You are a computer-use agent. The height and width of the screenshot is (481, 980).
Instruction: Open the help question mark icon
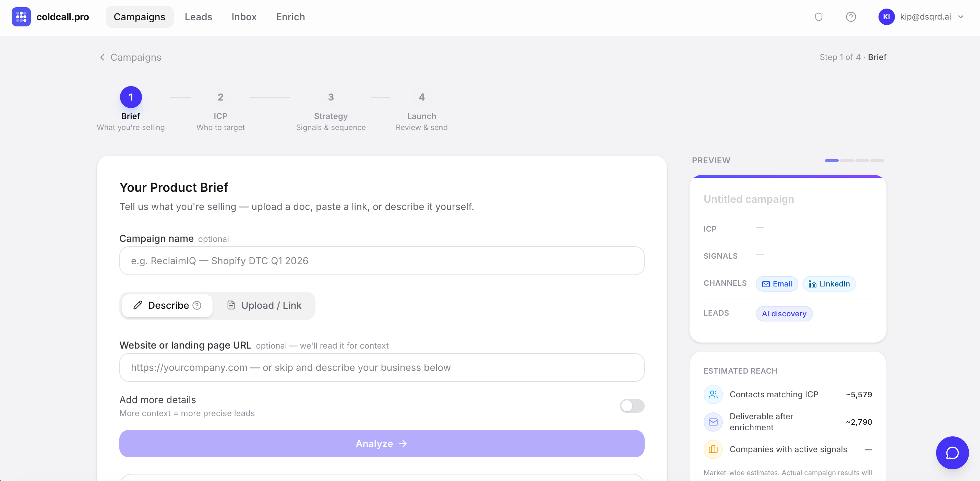tap(851, 17)
